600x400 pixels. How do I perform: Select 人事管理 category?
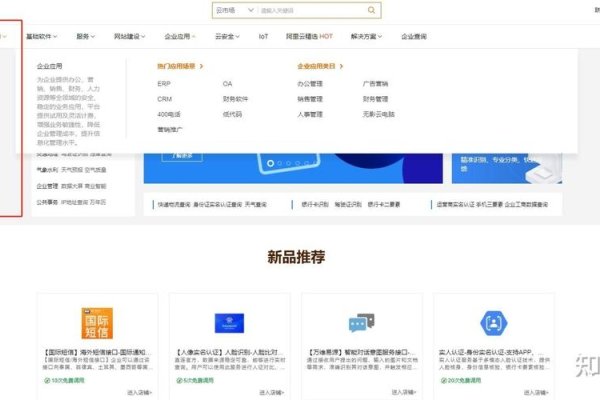[310, 114]
